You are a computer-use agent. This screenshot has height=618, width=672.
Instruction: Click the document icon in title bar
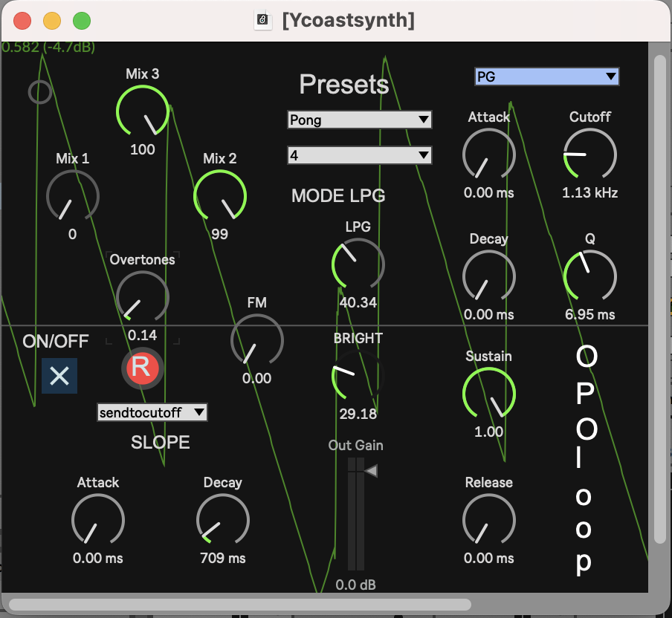click(x=264, y=20)
